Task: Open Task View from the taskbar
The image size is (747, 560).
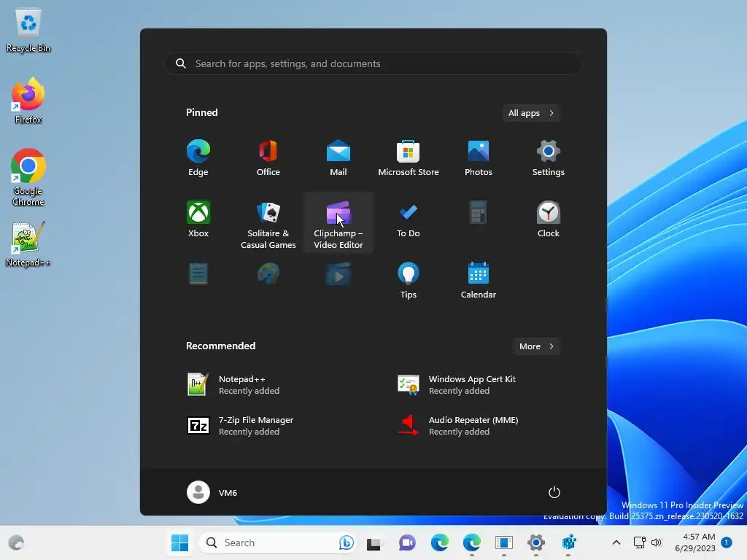Action: click(374, 542)
